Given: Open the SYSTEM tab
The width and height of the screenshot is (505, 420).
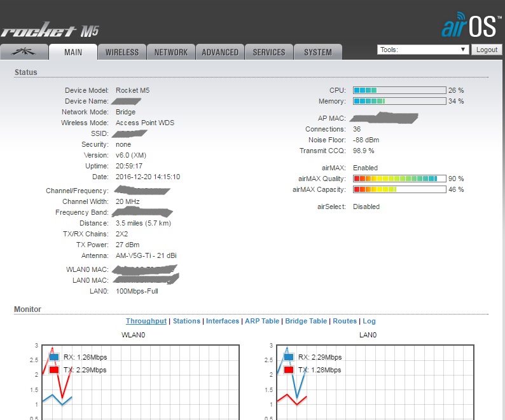Looking at the screenshot, I should click(x=317, y=52).
